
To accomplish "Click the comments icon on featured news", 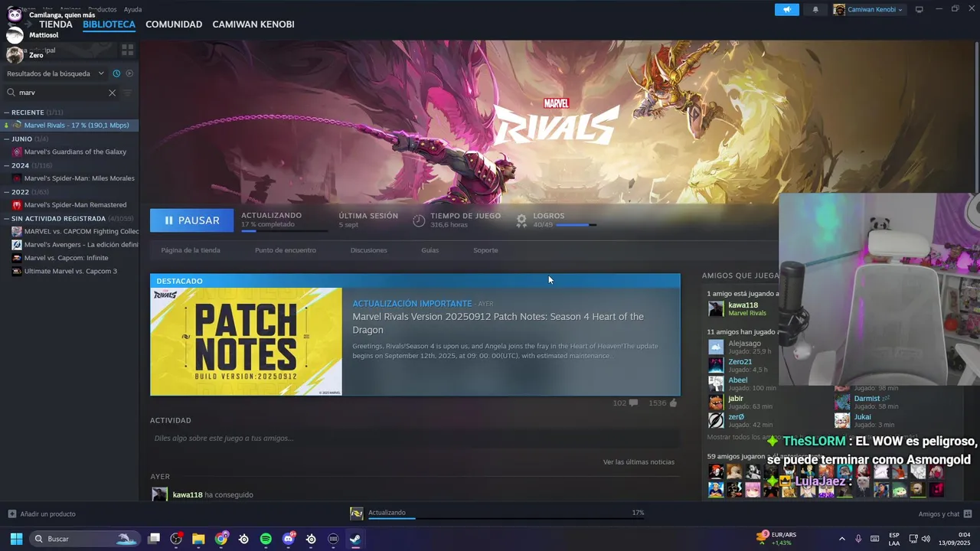I will pos(633,403).
